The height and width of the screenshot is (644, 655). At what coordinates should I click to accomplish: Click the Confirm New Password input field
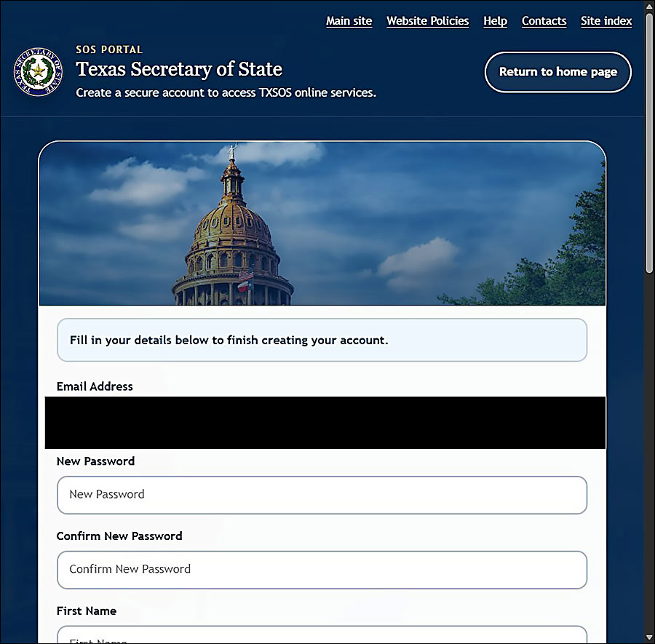pyautogui.click(x=322, y=570)
